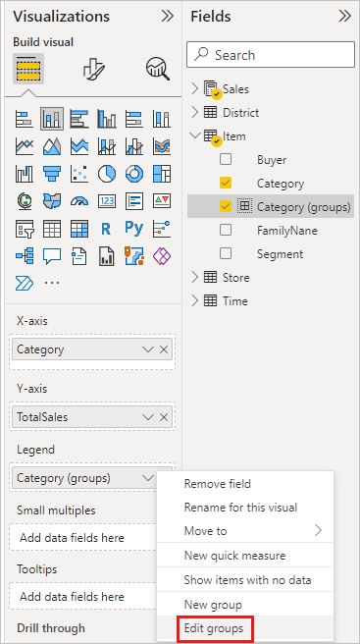Insert a Treemap visual
The height and width of the screenshot is (644, 360).
(x=162, y=174)
